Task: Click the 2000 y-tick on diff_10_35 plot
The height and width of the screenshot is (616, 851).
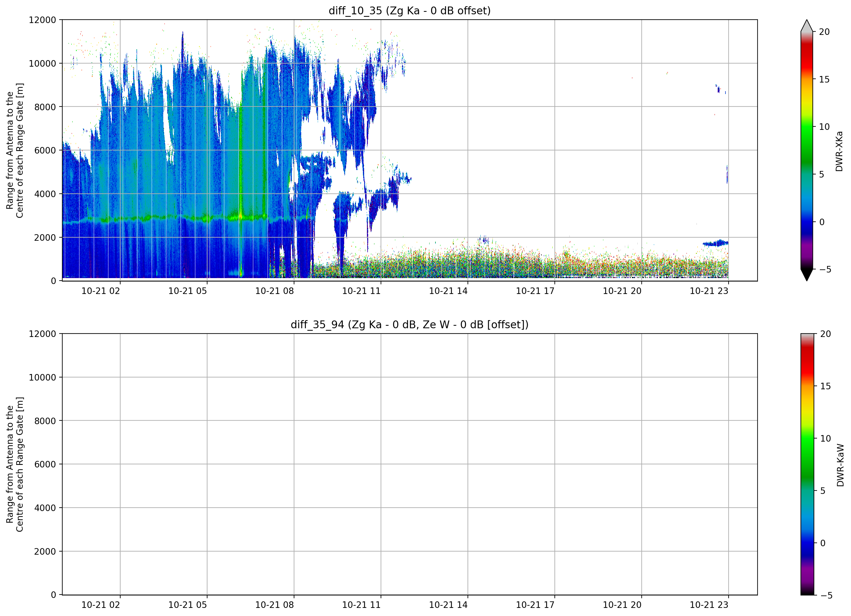Action: point(45,238)
